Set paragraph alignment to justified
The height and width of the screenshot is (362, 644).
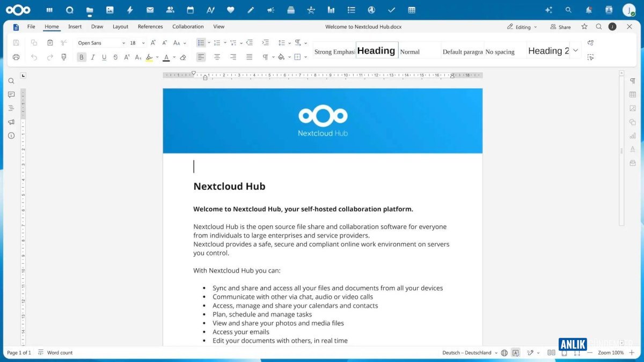coord(250,57)
